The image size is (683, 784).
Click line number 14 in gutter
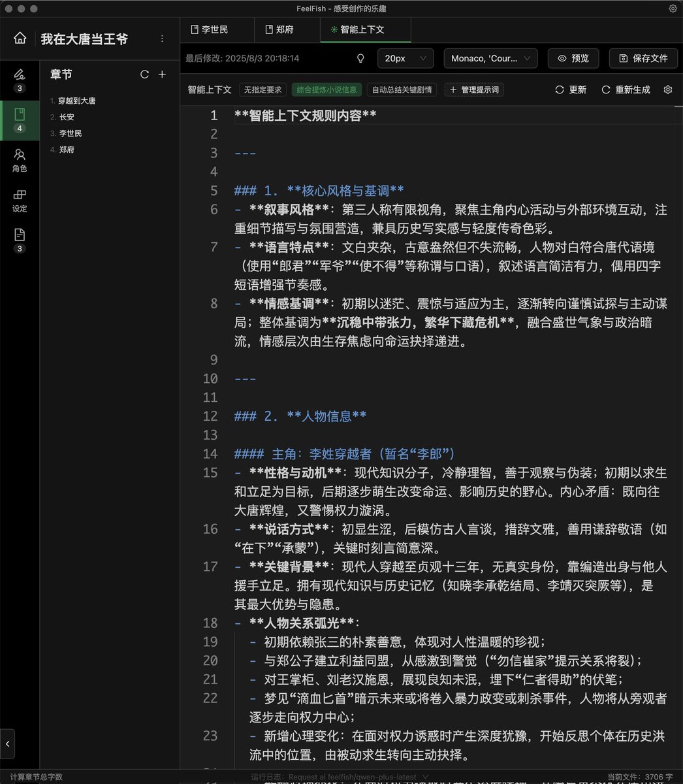[x=210, y=453]
